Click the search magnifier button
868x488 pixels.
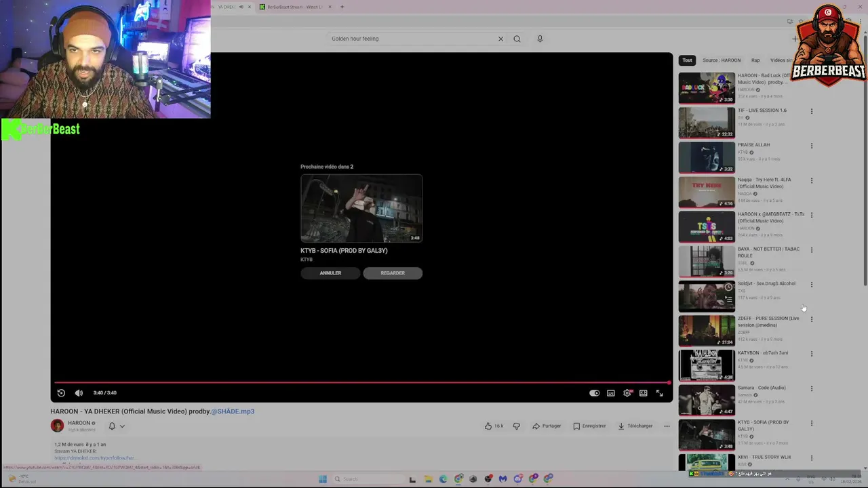(x=517, y=39)
